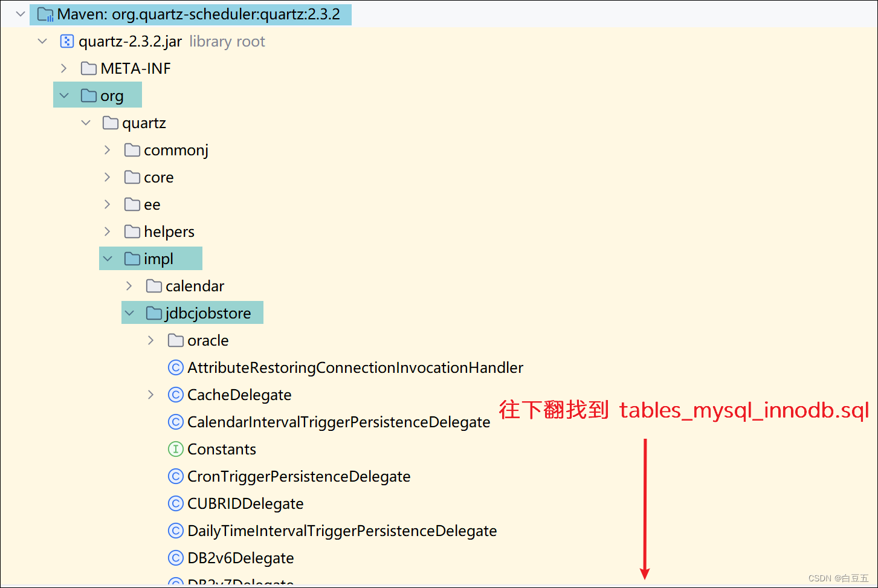Select the quartz package label
The image size is (878, 588).
(144, 123)
